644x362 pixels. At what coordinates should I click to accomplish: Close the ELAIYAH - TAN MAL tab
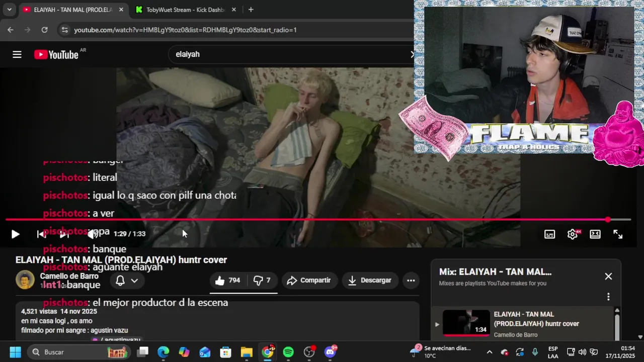point(121,10)
